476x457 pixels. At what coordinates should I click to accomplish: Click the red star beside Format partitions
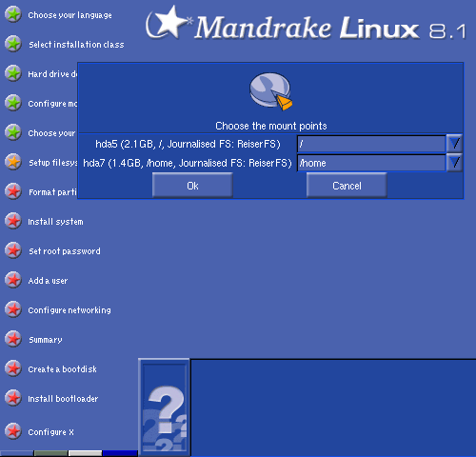tap(13, 191)
